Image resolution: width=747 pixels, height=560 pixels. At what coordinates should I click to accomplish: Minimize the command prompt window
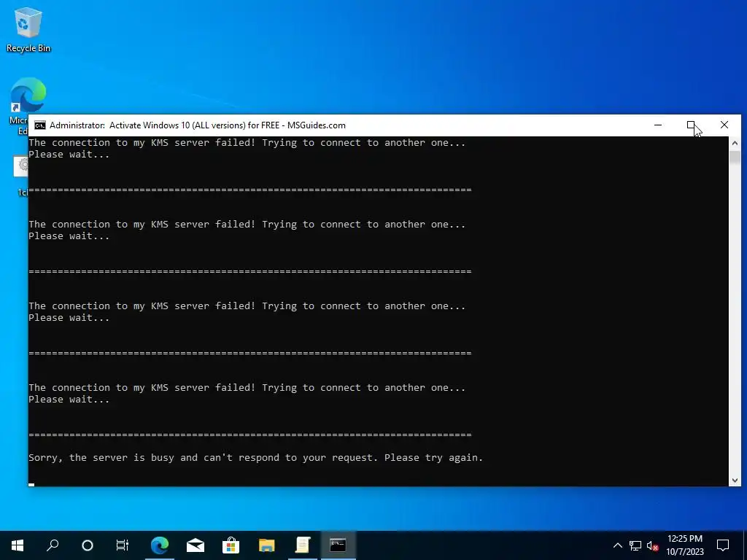[658, 125]
